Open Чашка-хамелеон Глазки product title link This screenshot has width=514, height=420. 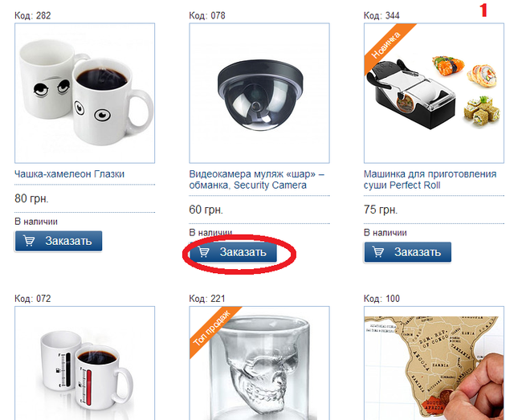(70, 173)
